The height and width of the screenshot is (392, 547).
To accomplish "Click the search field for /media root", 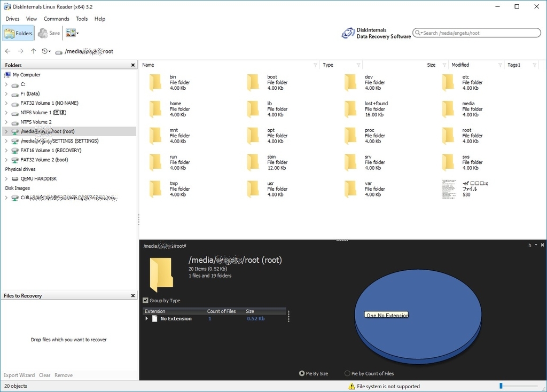I will pyautogui.click(x=476, y=33).
